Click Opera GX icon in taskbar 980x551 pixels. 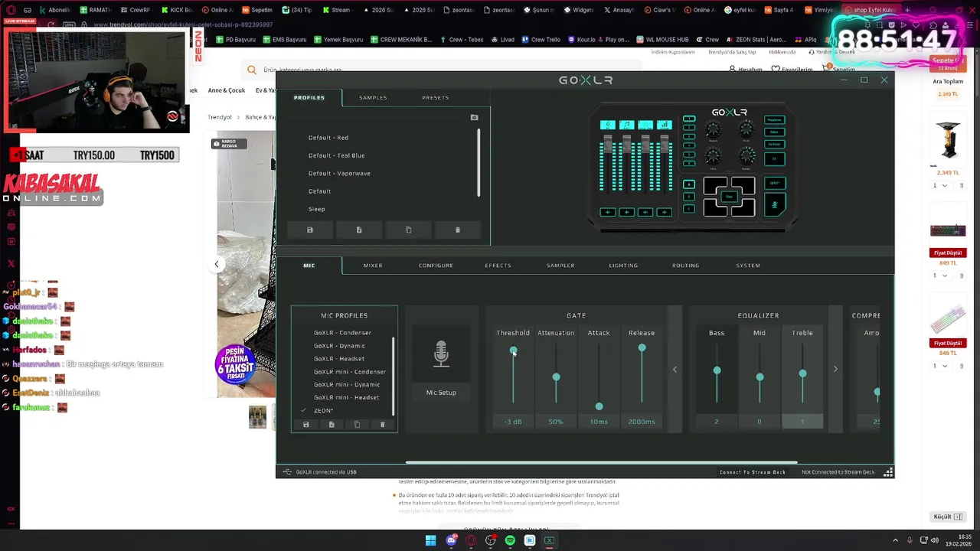(x=471, y=540)
